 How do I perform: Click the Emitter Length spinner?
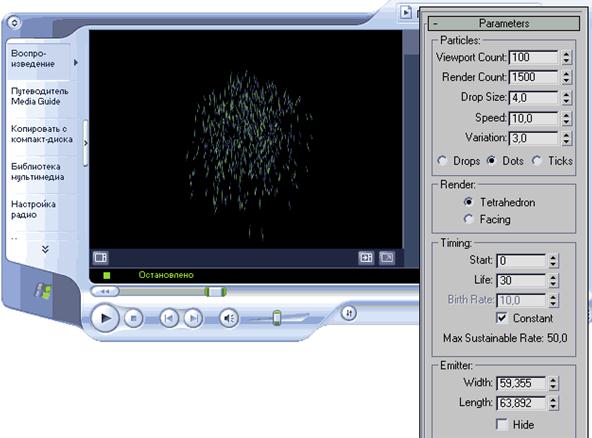pyautogui.click(x=553, y=403)
